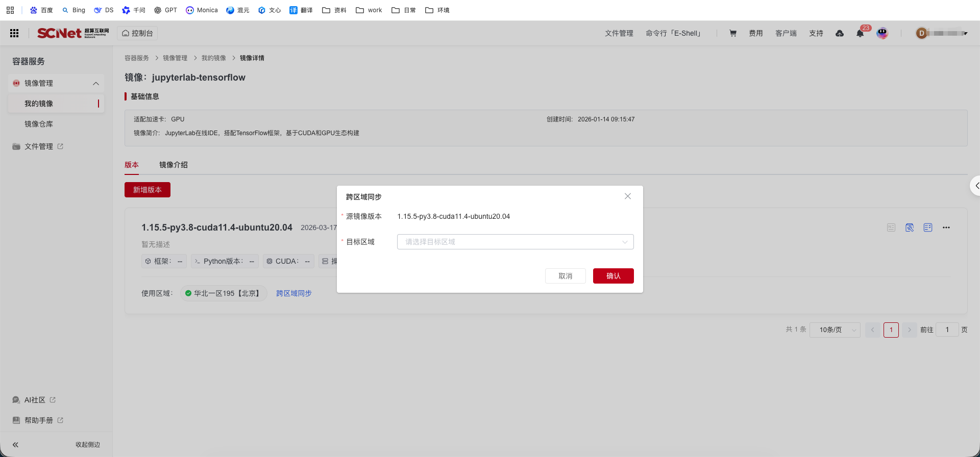Click the 框架 tag
Image resolution: width=980 pixels, height=457 pixels.
tap(164, 261)
